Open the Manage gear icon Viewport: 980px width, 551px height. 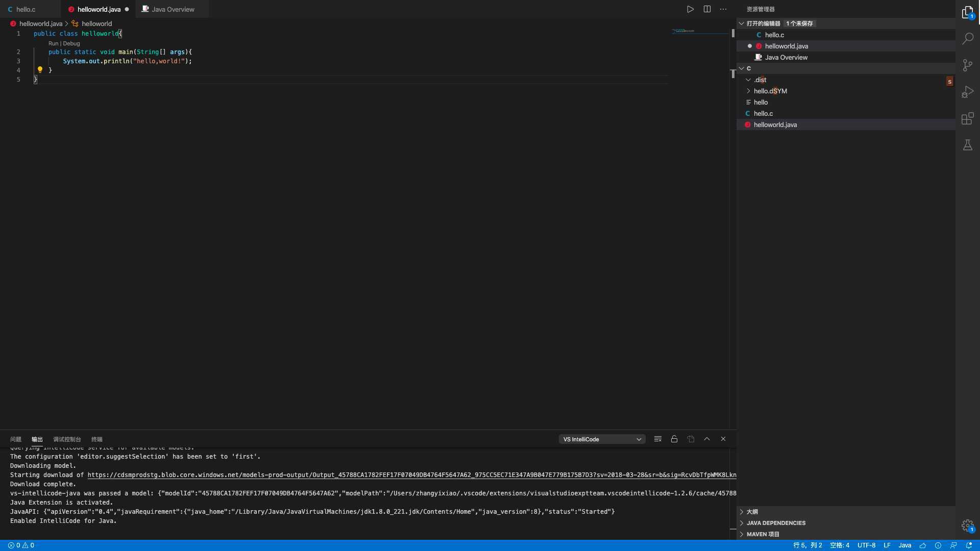(967, 525)
